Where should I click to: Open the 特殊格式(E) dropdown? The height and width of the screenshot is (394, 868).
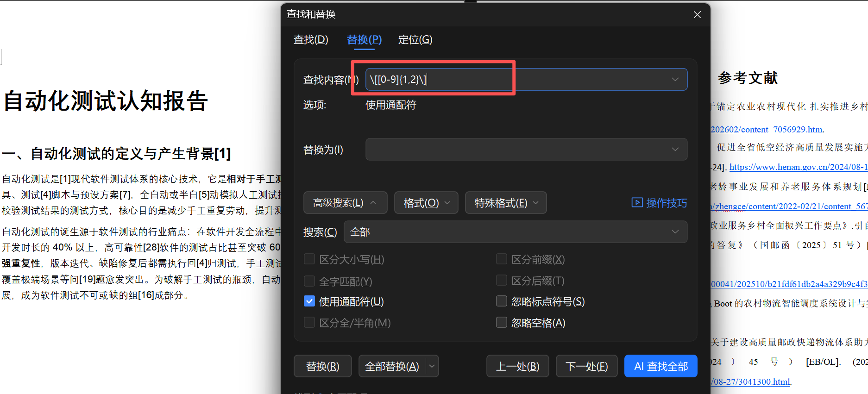pos(506,203)
